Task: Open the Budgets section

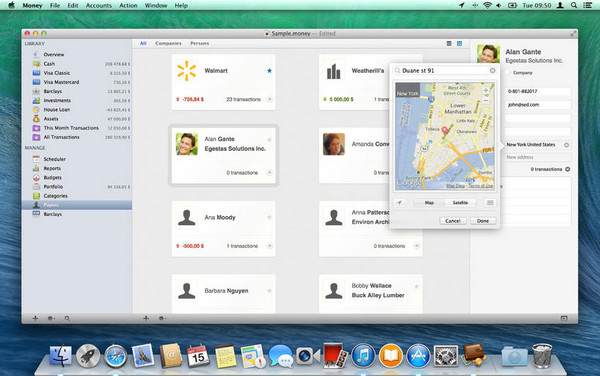Action: (x=52, y=177)
